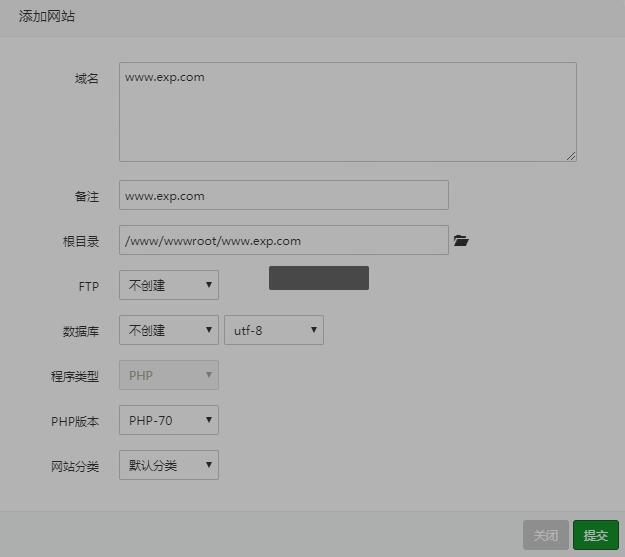
Task: Click the 备注 field label
Action: coord(86,196)
